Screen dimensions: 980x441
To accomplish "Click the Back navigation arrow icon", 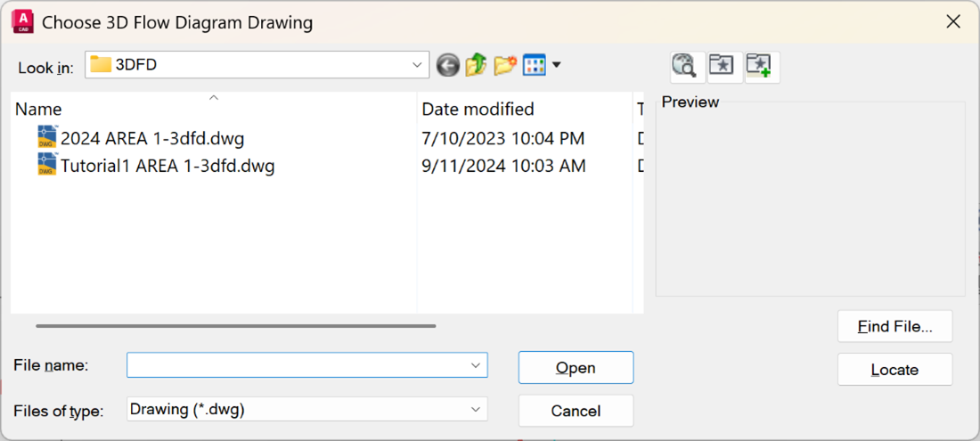I will 447,65.
